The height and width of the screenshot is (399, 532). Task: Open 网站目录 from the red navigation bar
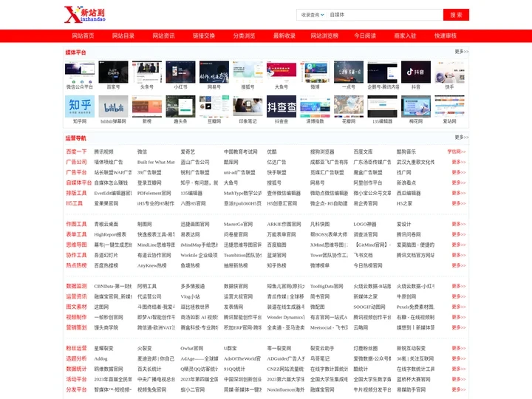point(123,36)
